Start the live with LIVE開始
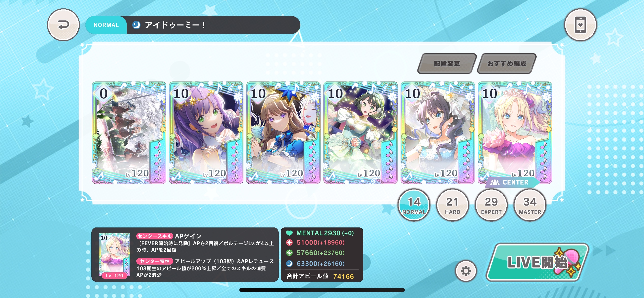Image resolution: width=644 pixels, height=298 pixels. [x=537, y=262]
